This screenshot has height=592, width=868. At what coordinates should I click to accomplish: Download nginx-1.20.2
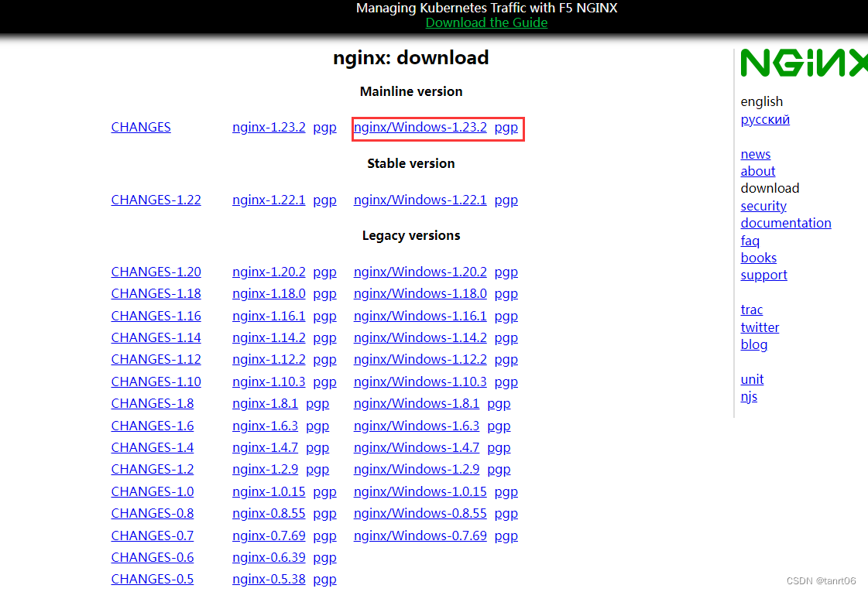tap(269, 272)
